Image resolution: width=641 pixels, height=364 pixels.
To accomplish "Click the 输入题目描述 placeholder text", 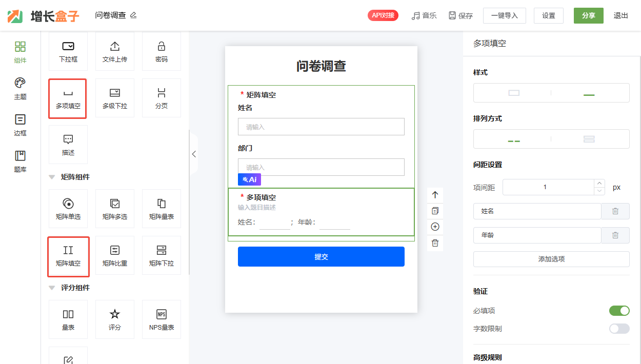I will click(257, 208).
